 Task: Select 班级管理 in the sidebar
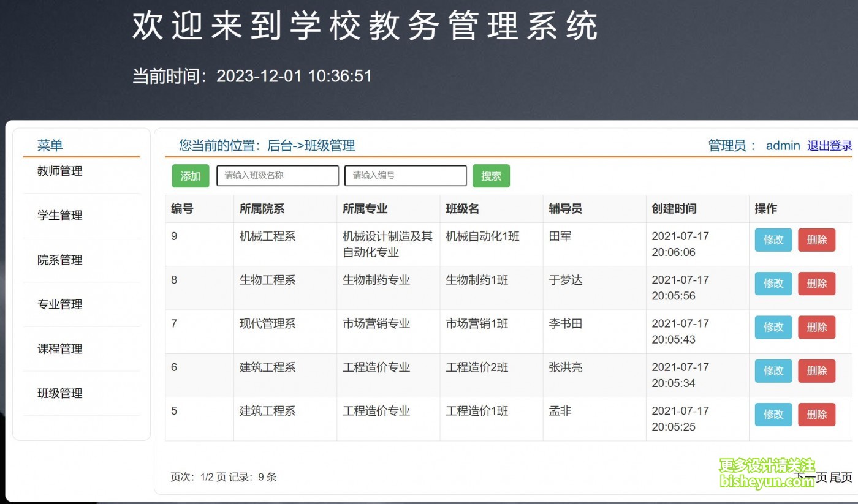click(x=59, y=393)
